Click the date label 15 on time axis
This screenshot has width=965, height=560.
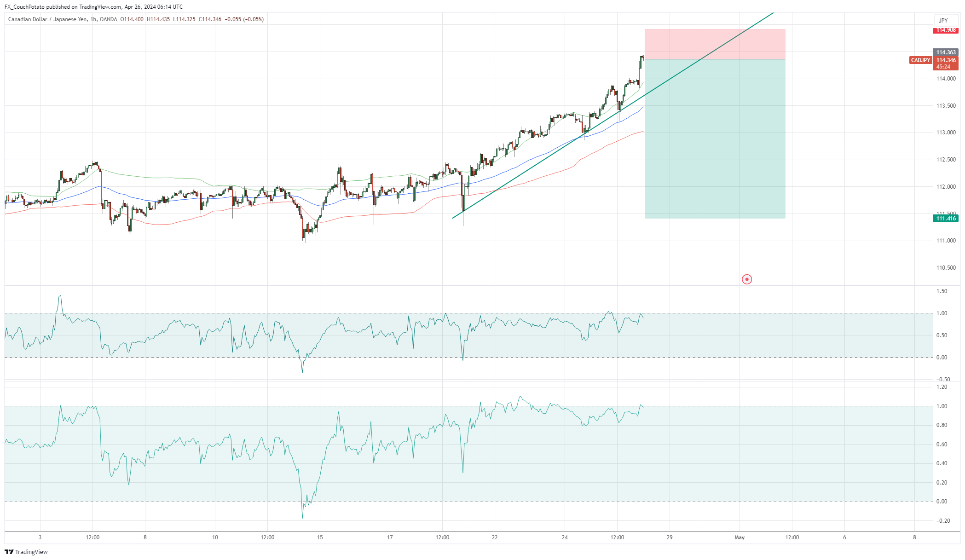320,537
